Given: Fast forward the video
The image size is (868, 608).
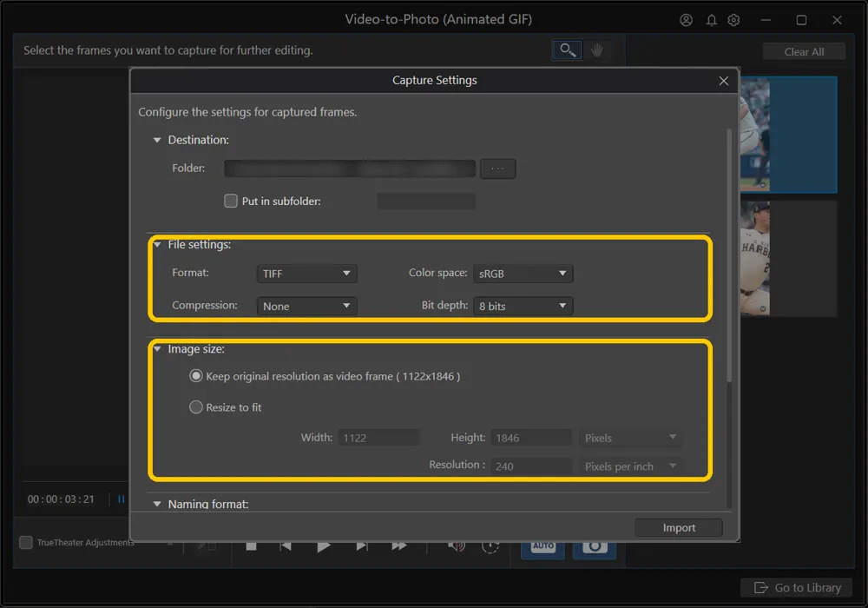Looking at the screenshot, I should click(399, 546).
